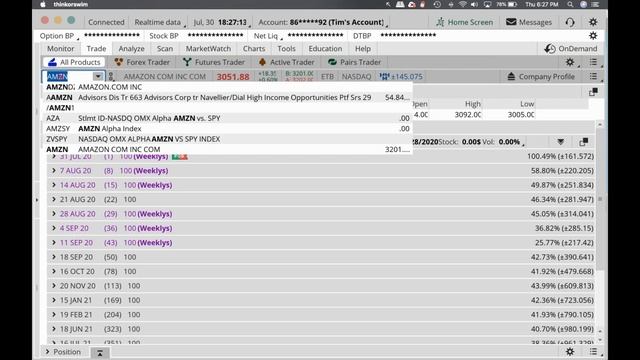Expand the 16 OCT 20 expiration
The image size is (640, 360).
(53, 271)
